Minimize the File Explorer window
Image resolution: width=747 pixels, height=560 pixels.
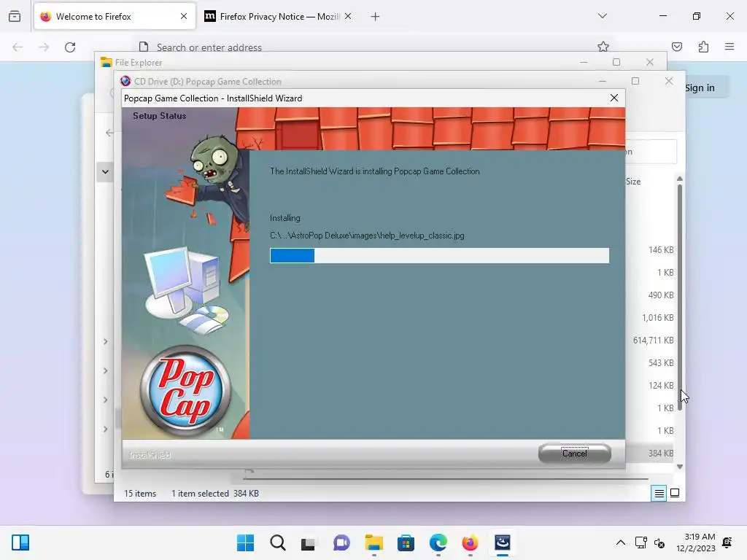tap(584, 63)
